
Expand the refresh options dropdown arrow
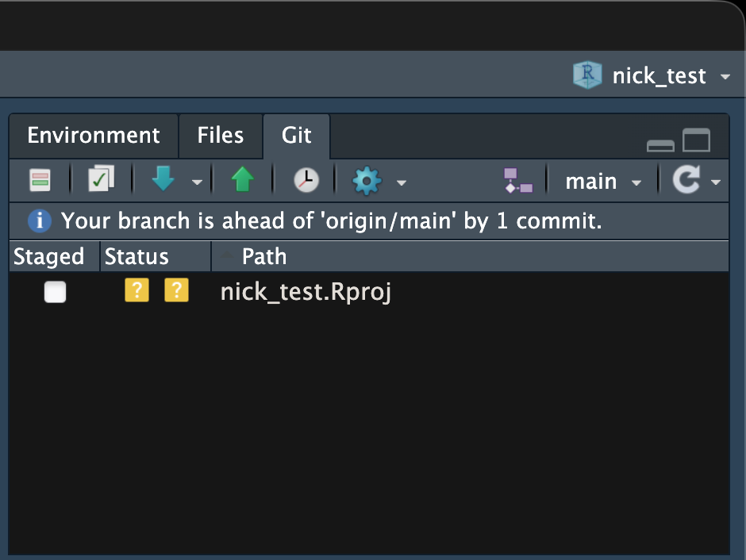click(716, 182)
